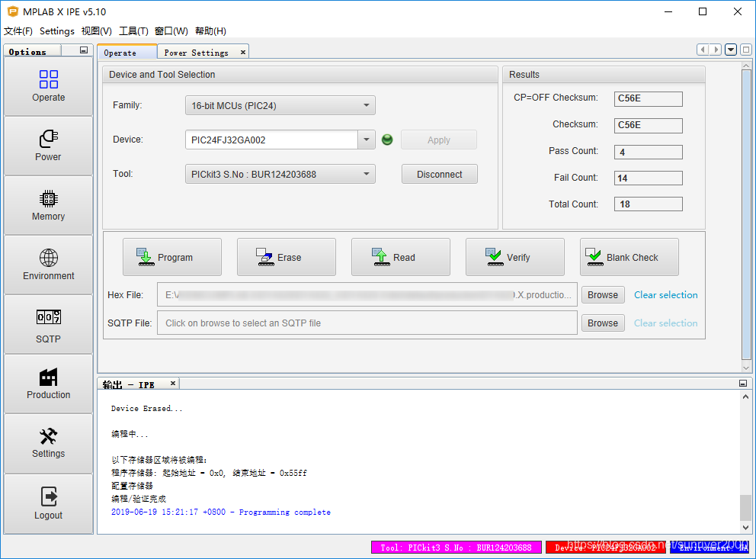Image resolution: width=756 pixels, height=559 pixels.
Task: Show the opened documents list dropdown
Action: [x=731, y=50]
